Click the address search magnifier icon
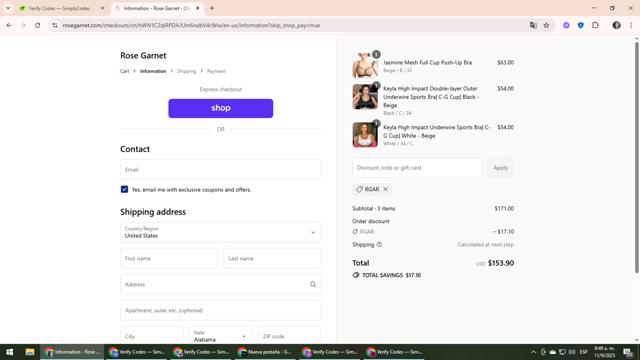This screenshot has height=360, width=640. 313,284
